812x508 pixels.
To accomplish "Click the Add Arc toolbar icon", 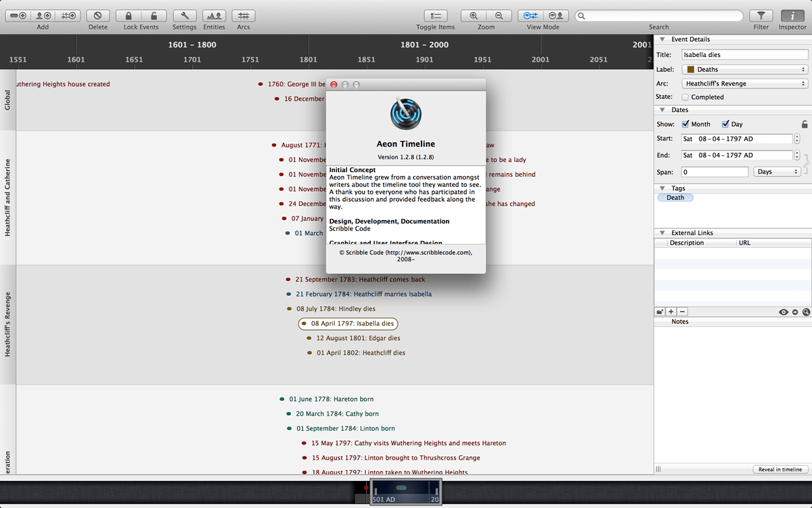I will tap(68, 16).
